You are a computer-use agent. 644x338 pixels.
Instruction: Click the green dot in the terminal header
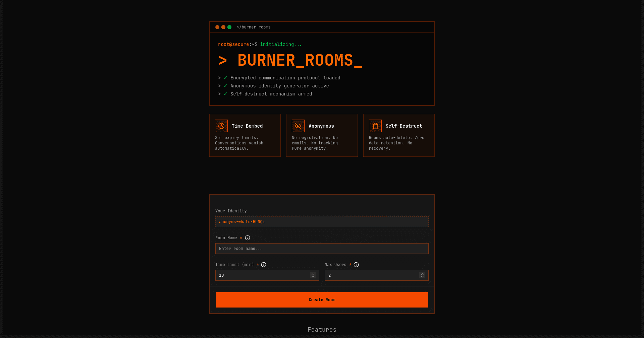[229, 27]
